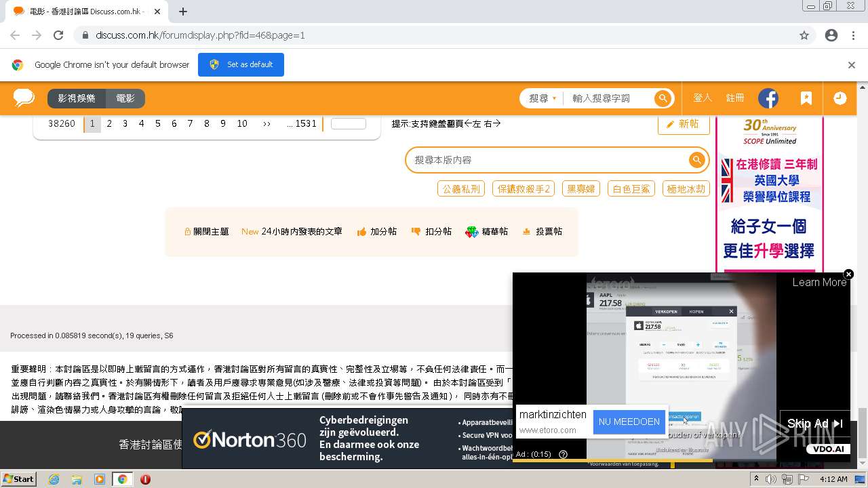This screenshot has height=488, width=868.
Task: Click the orange search magnifier in header
Action: (663, 98)
